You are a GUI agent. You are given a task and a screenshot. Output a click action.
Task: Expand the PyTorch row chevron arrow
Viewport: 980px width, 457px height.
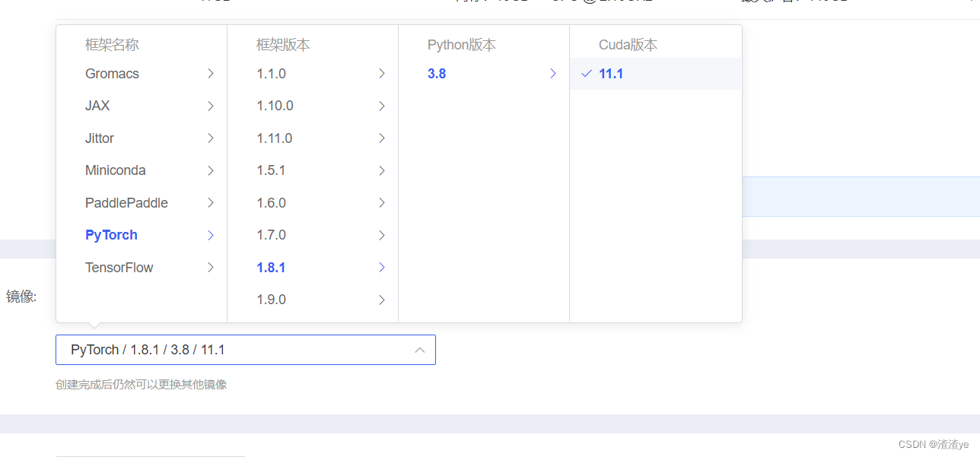pos(211,235)
